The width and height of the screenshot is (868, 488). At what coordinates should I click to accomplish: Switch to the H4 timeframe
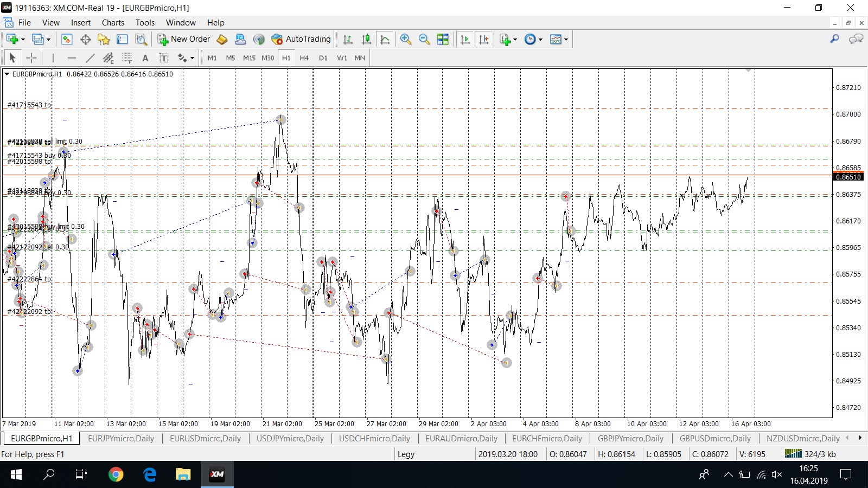pyautogui.click(x=304, y=58)
